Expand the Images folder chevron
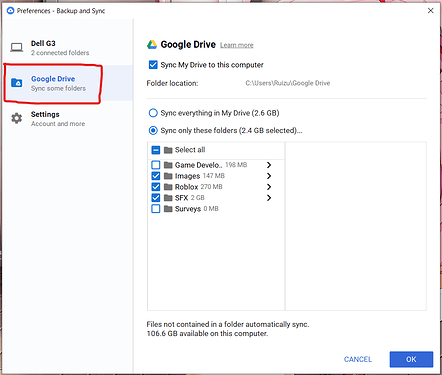This screenshot has width=442, height=375. point(269,176)
